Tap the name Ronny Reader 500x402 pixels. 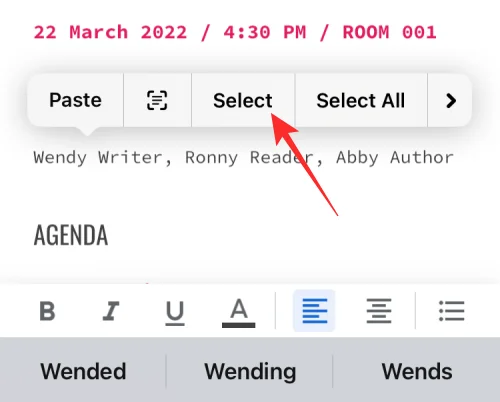pyautogui.click(x=254, y=157)
